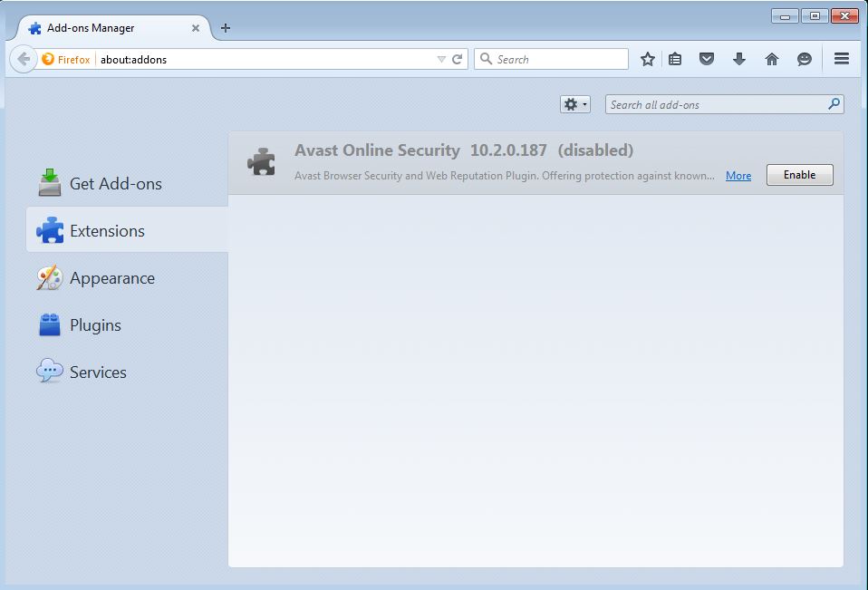This screenshot has height=590, width=868.
Task: Click the back arrow navigation button
Action: click(x=24, y=59)
